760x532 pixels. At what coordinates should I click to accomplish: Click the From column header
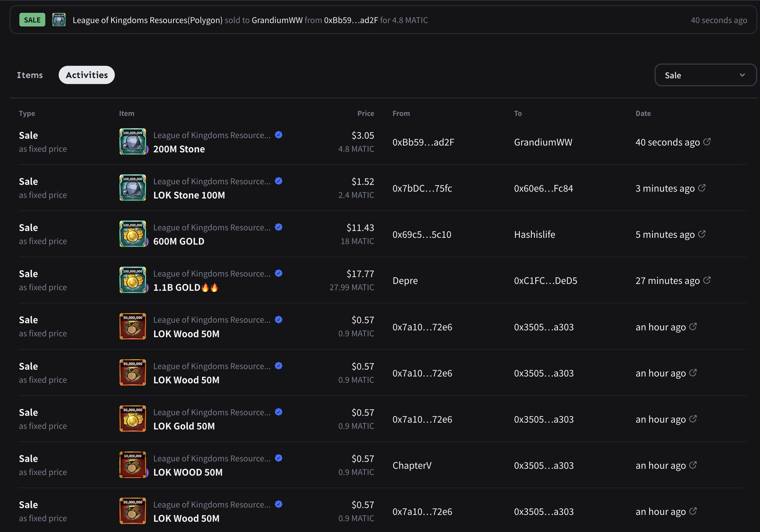(401, 113)
